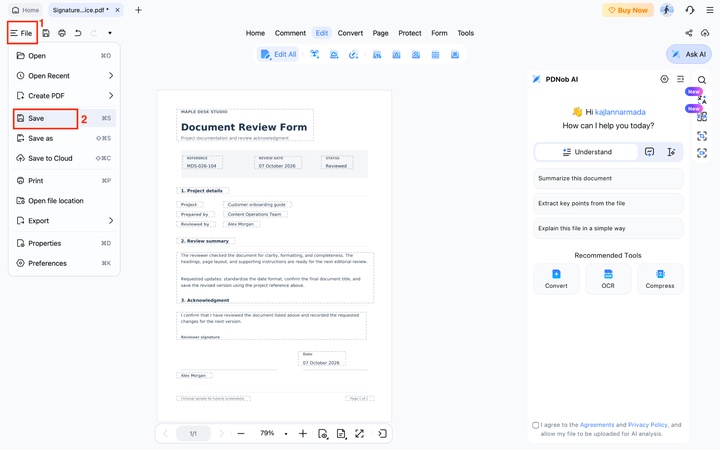The height and width of the screenshot is (450, 720).
Task: Click the save disk icon in quick toolbar
Action: pos(46,33)
